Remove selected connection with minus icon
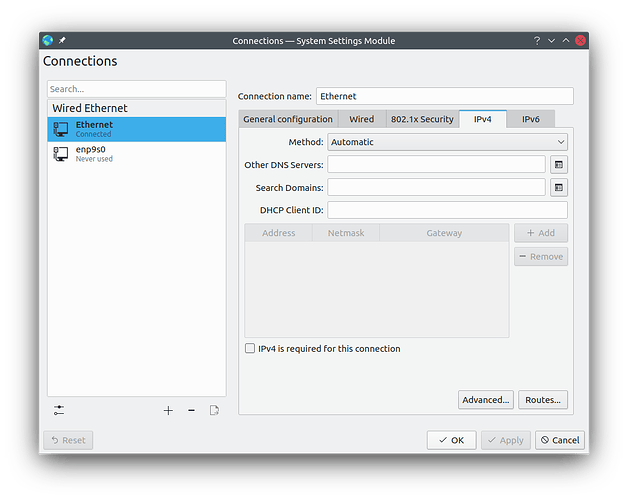The image size is (628, 500). coord(191,410)
